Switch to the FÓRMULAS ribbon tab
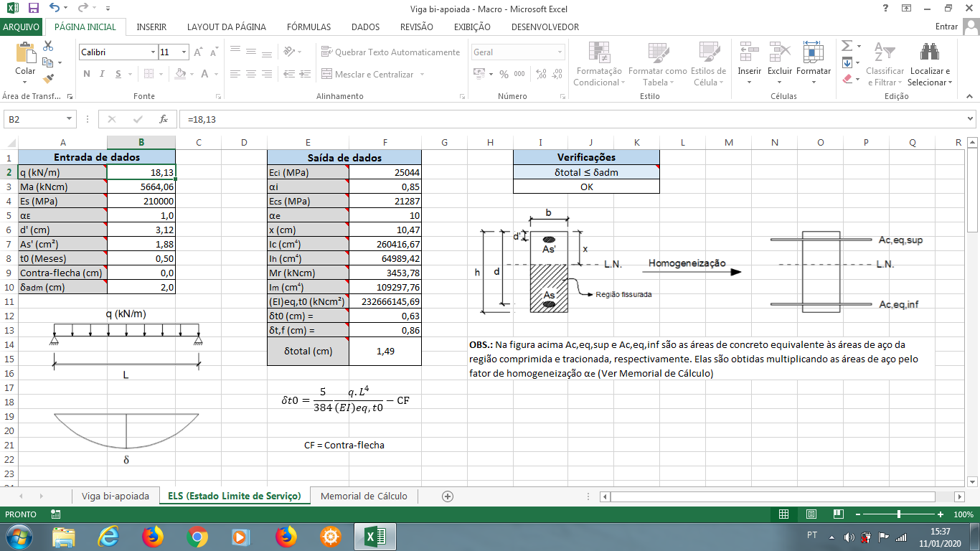This screenshot has height=551, width=980. coord(308,27)
